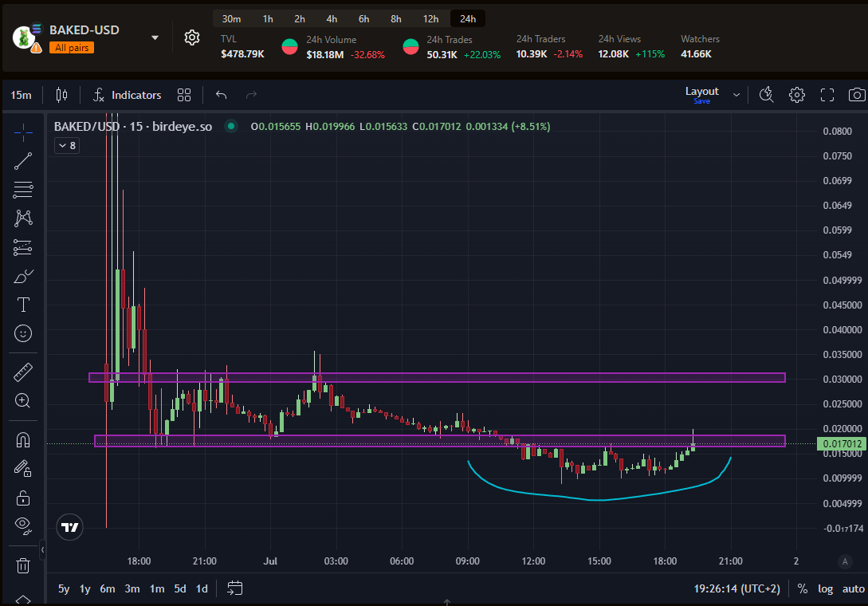Image resolution: width=868 pixels, height=606 pixels.
Task: Expand the legend dropdown labeled 8
Action: (x=66, y=145)
